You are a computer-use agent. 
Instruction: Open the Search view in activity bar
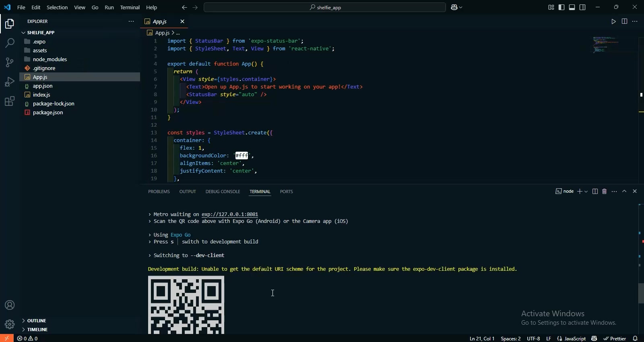10,43
